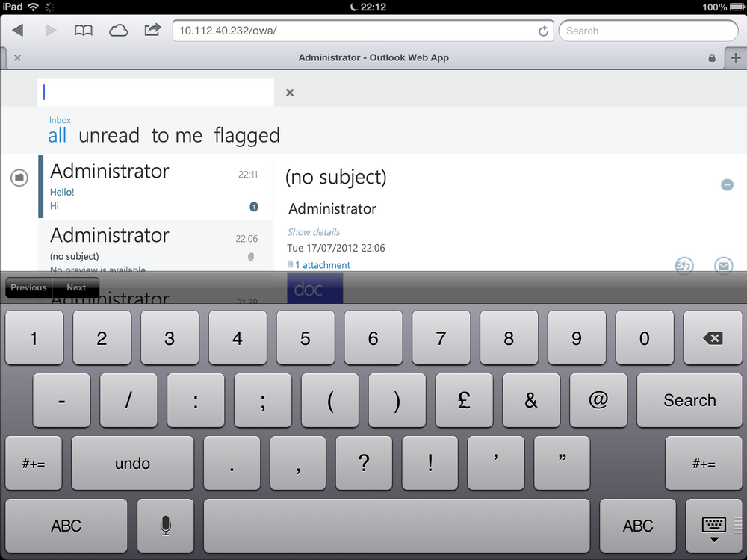Image resolution: width=747 pixels, height=560 pixels.
Task: Click Show details link
Action: pyautogui.click(x=314, y=232)
